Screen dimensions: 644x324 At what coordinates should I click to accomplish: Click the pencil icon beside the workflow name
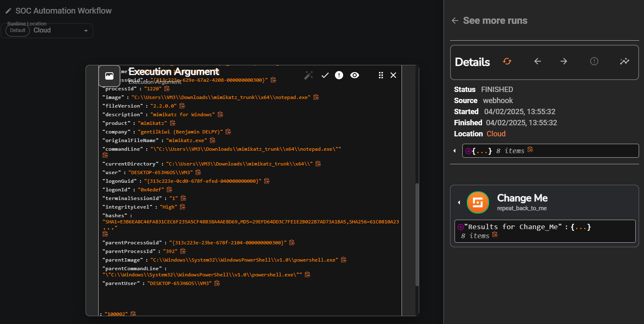[8, 11]
